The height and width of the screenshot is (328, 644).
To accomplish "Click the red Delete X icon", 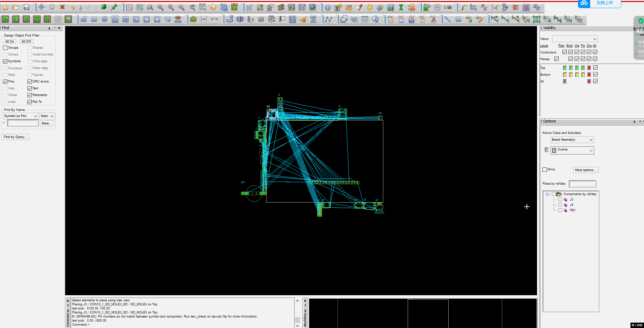I will 62,7.
